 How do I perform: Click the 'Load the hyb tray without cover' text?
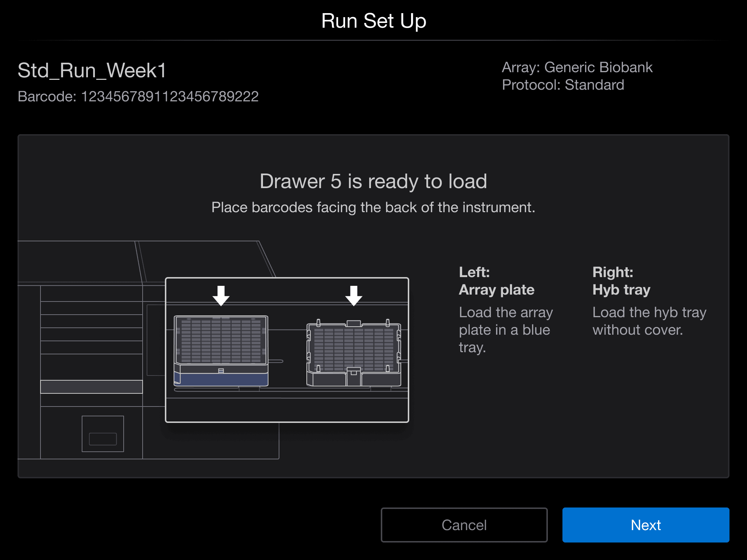pyautogui.click(x=649, y=321)
